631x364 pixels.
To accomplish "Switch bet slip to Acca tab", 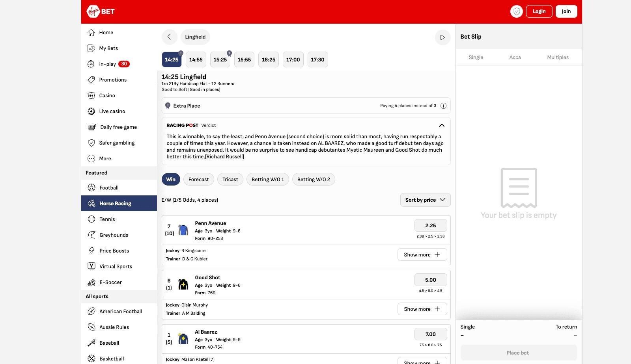I will coord(515,57).
